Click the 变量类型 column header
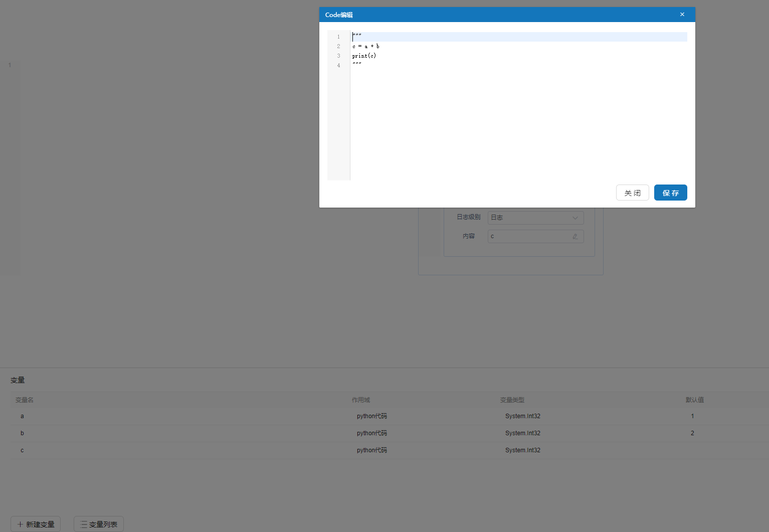 [512, 400]
